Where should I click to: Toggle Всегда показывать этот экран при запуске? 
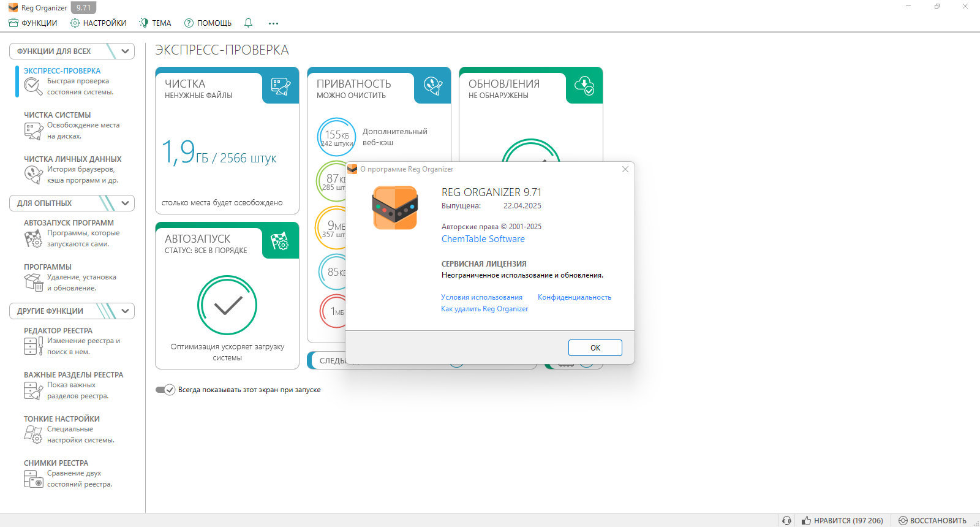click(x=165, y=390)
